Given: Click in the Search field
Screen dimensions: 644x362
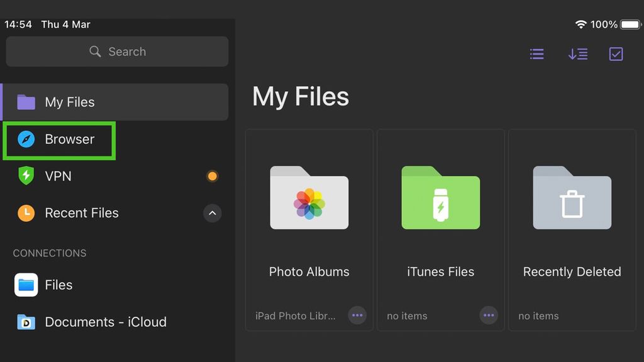Looking at the screenshot, I should (x=117, y=52).
